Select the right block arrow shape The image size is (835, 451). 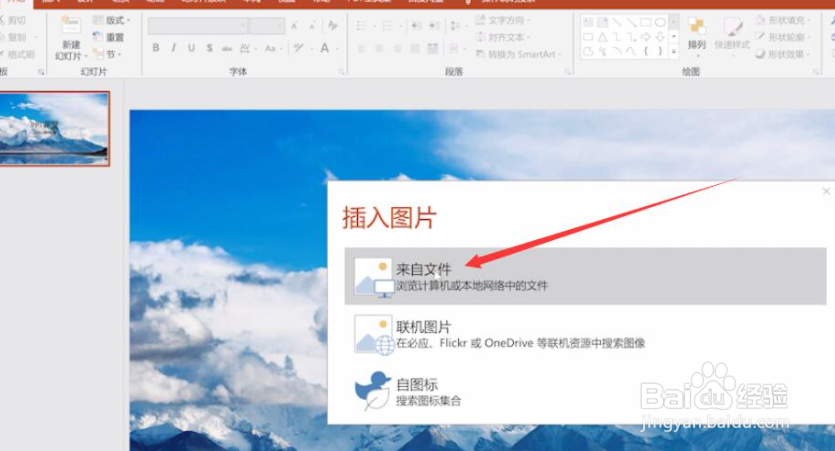coord(646,37)
